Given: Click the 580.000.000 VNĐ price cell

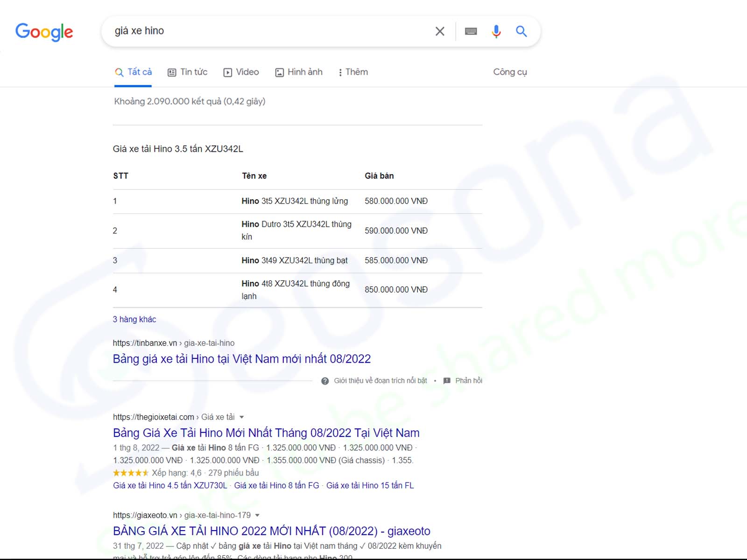Looking at the screenshot, I should pyautogui.click(x=396, y=201).
